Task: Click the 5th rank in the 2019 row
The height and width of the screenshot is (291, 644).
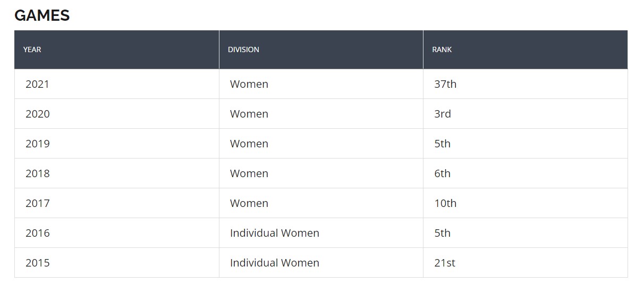Action: 442,144
